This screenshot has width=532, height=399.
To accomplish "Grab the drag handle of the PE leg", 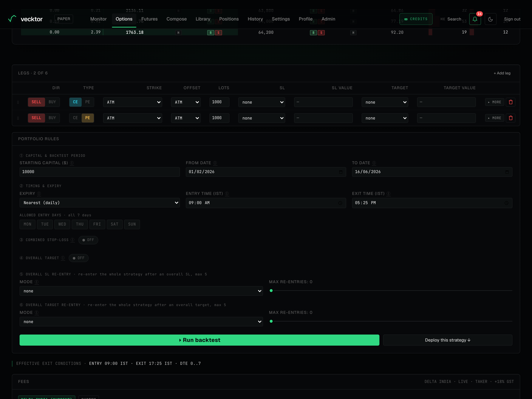I will click(18, 118).
